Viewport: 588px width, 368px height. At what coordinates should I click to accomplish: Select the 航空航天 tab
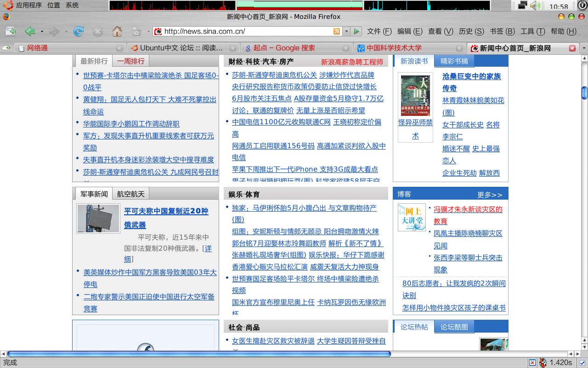131,194
